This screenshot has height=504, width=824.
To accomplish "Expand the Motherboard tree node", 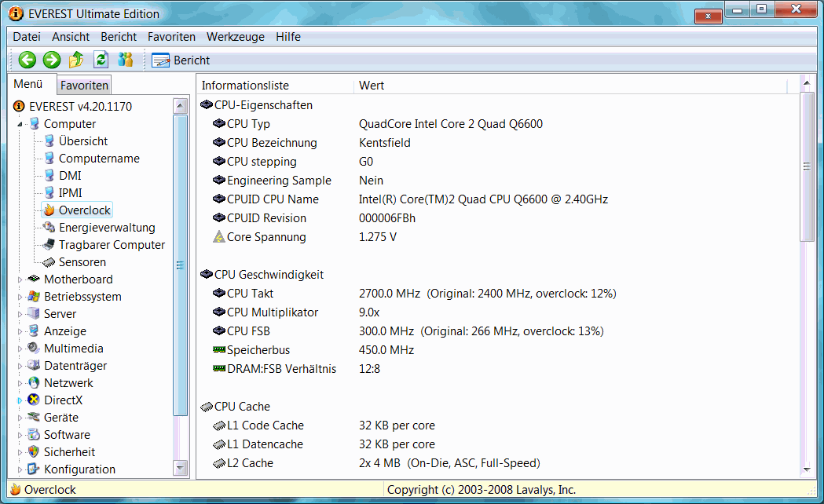I will click(x=20, y=279).
